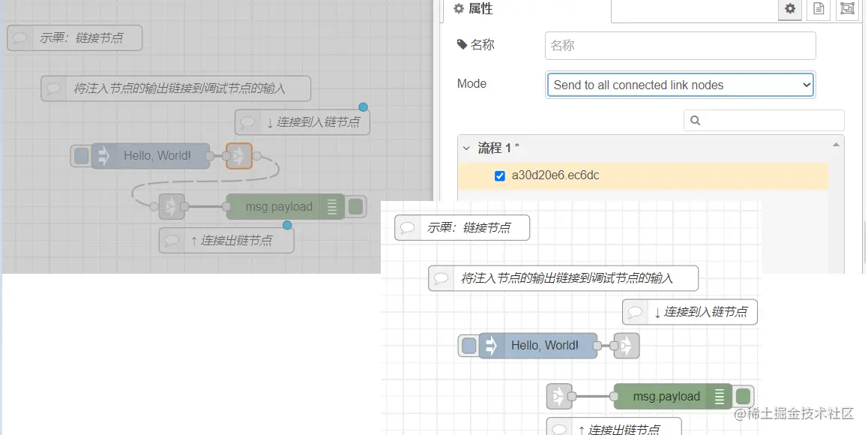Click the blue changed dot on the left '↑ 连接出链节点' comment
Image resolution: width=868 pixels, height=435 pixels.
coord(287,225)
